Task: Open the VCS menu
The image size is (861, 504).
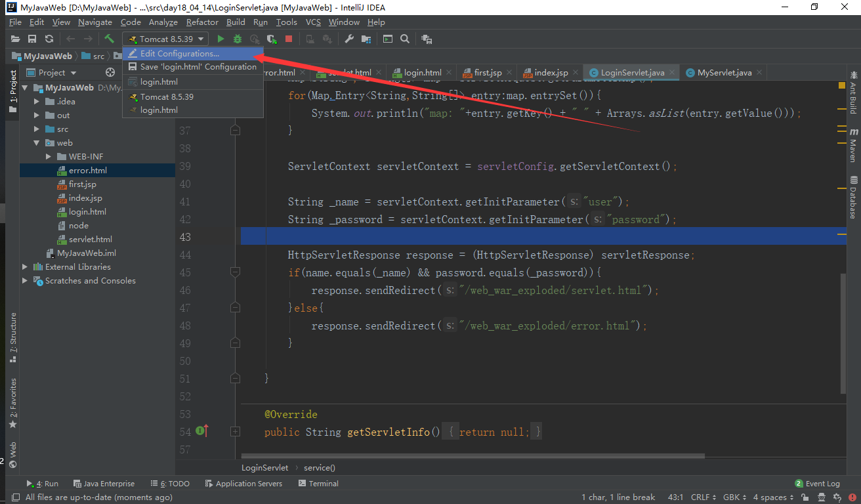Action: (313, 22)
